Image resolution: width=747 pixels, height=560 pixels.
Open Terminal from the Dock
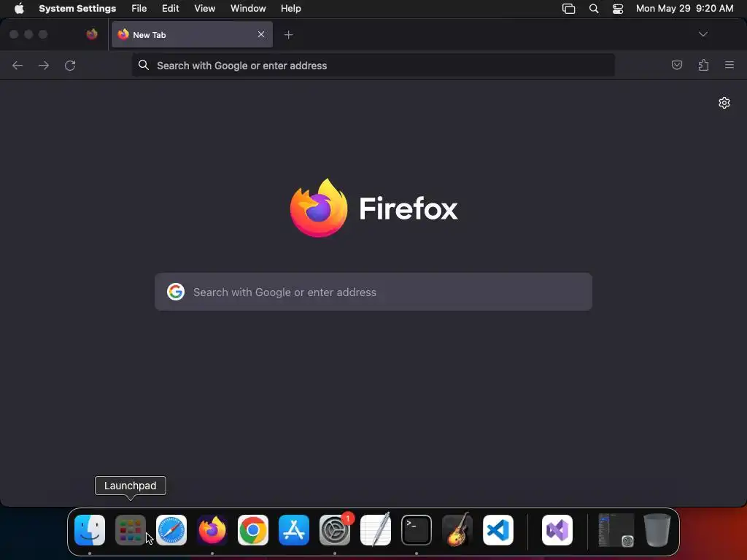click(x=417, y=529)
